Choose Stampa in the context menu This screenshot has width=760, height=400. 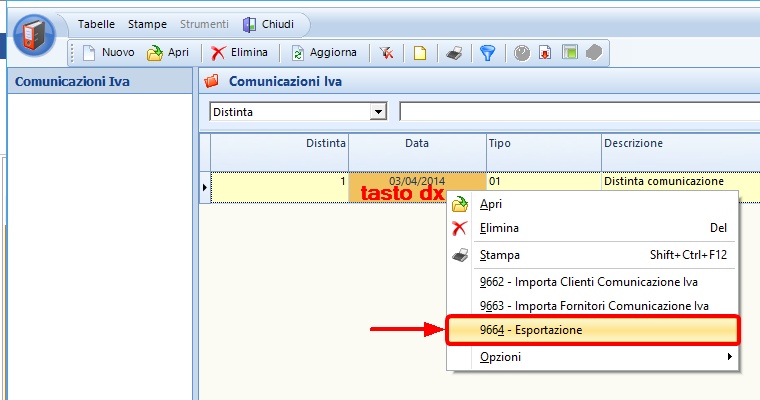tap(592, 255)
